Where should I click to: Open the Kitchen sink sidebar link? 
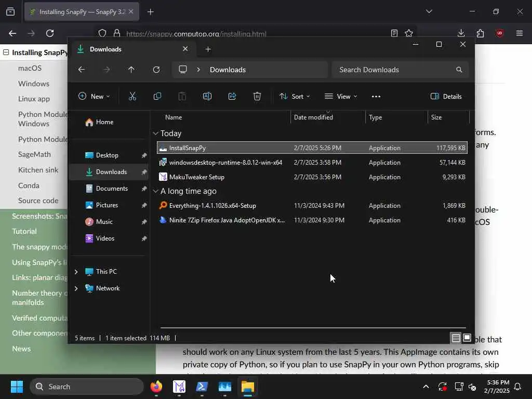coord(38,170)
